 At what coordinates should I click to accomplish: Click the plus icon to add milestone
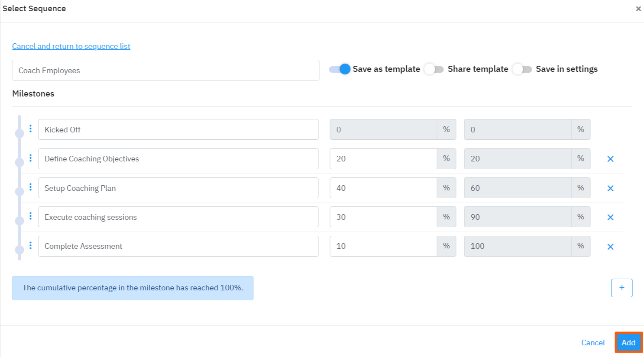pyautogui.click(x=621, y=287)
